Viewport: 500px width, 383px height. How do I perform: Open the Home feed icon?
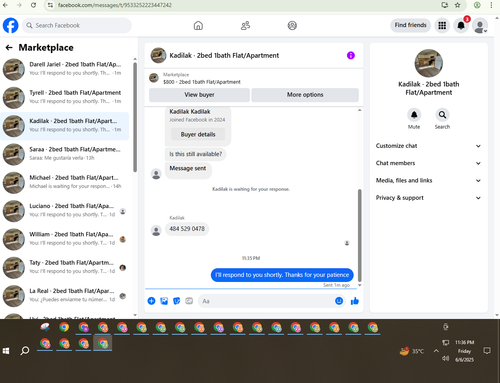tap(198, 25)
